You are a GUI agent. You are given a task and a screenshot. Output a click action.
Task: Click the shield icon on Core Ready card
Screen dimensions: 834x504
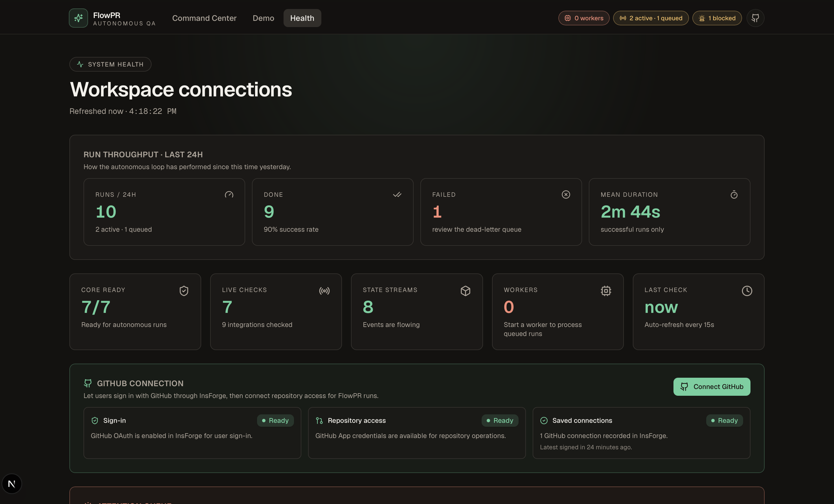(x=184, y=291)
